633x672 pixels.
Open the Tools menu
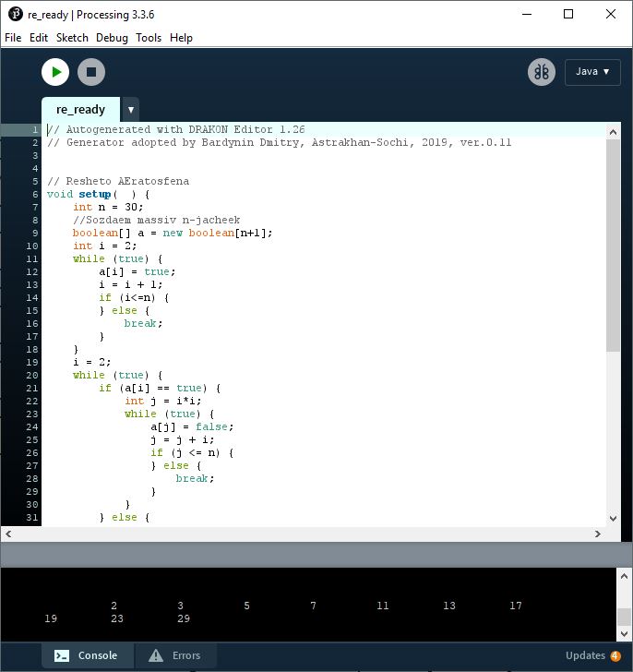click(x=149, y=38)
